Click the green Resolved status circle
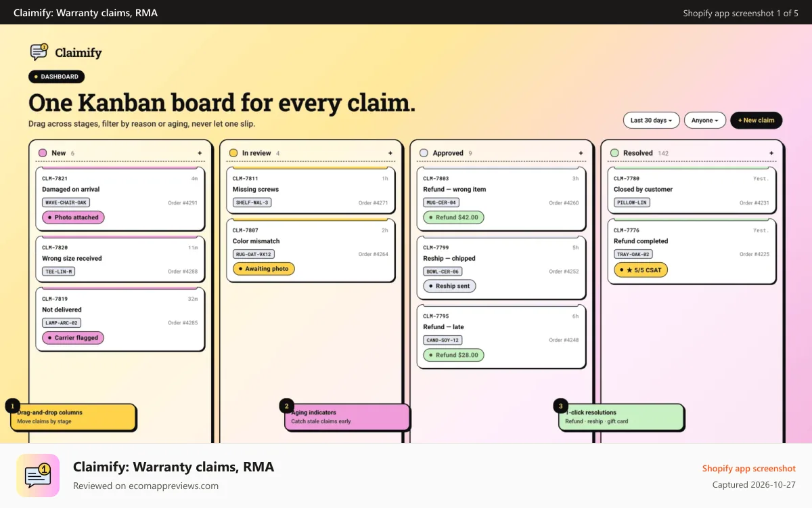The height and width of the screenshot is (508, 812). pos(614,153)
